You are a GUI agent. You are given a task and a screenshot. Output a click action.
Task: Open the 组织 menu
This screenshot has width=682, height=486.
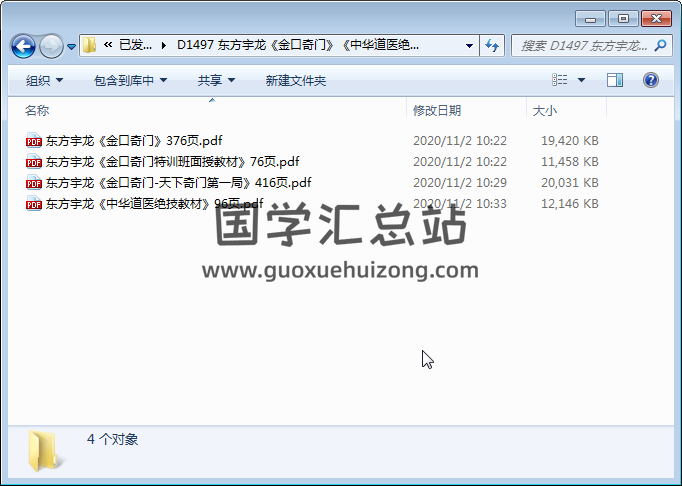(44, 80)
